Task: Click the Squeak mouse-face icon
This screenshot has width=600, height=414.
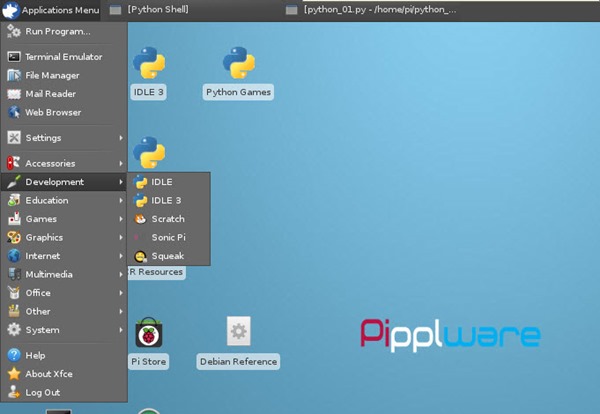Action: [x=140, y=256]
